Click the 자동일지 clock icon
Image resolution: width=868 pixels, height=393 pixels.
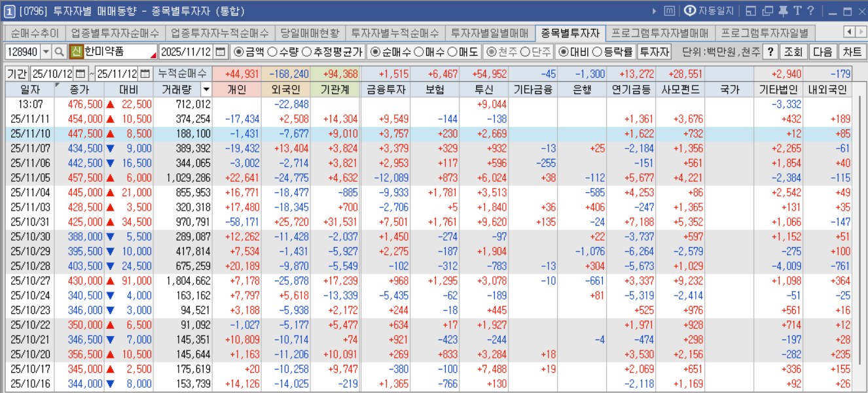click(x=690, y=10)
